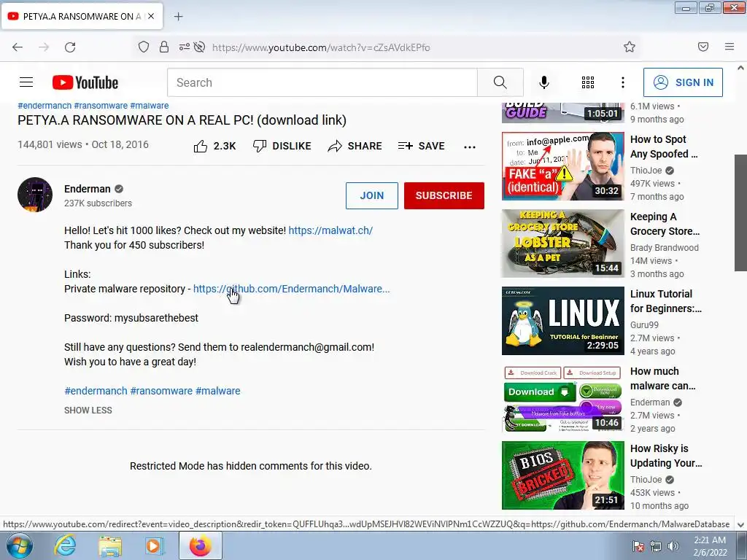Launch Internet Explorer from taskbar
The image size is (747, 560).
(65, 545)
